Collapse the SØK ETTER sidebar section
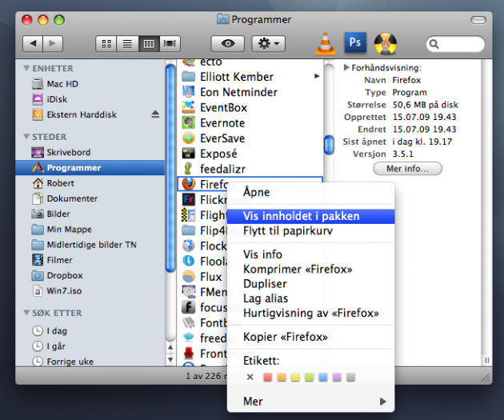The image size is (504, 420). (26, 313)
